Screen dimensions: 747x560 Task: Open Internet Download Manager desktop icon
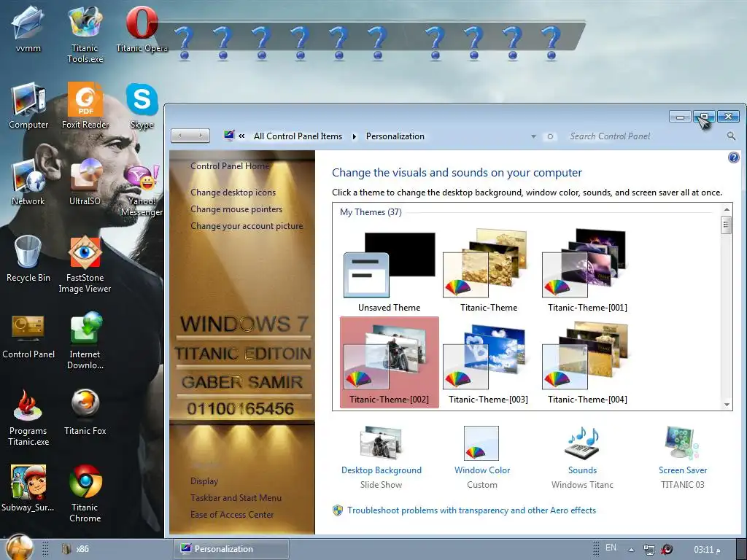pos(85,341)
